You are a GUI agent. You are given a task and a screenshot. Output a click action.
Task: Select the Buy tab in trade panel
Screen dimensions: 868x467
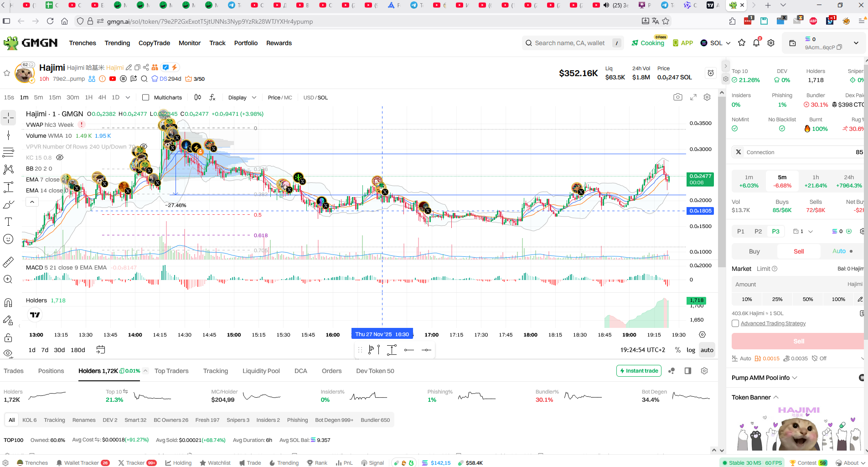tap(754, 251)
